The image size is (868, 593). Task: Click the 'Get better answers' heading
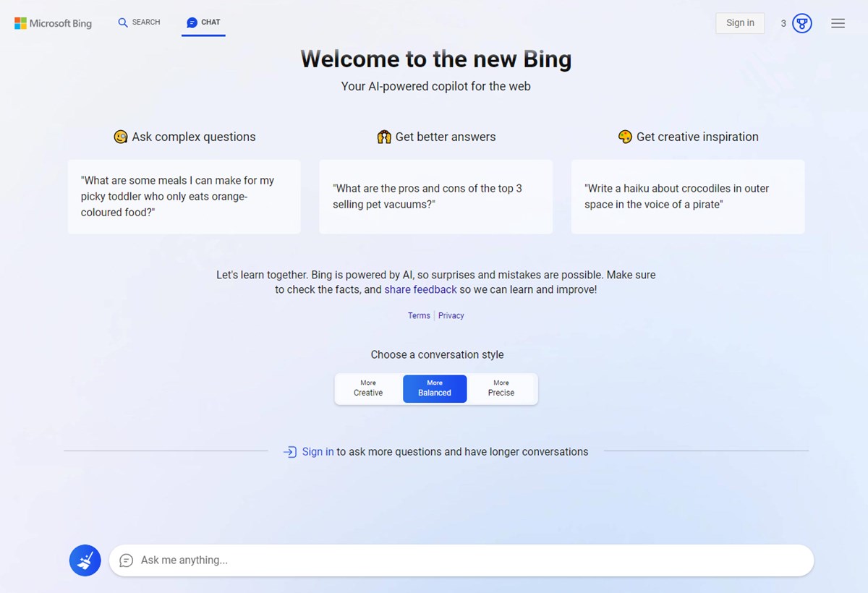[x=437, y=137]
